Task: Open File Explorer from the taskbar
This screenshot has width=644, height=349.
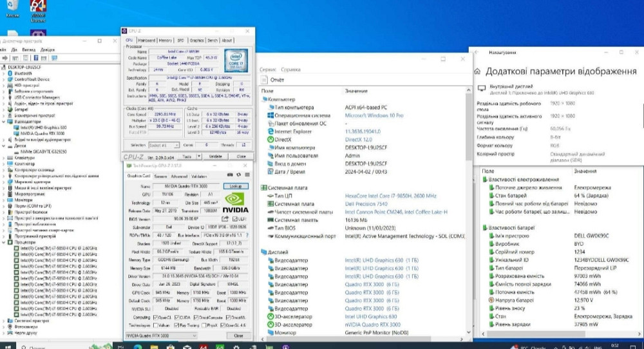Action: tap(154, 346)
